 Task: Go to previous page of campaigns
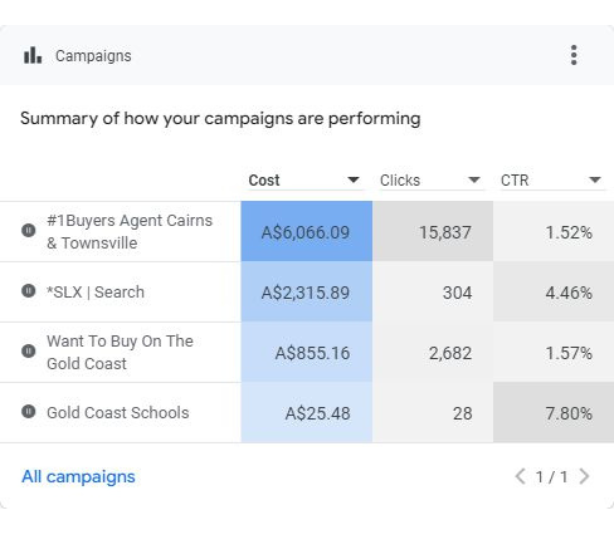coord(520,477)
